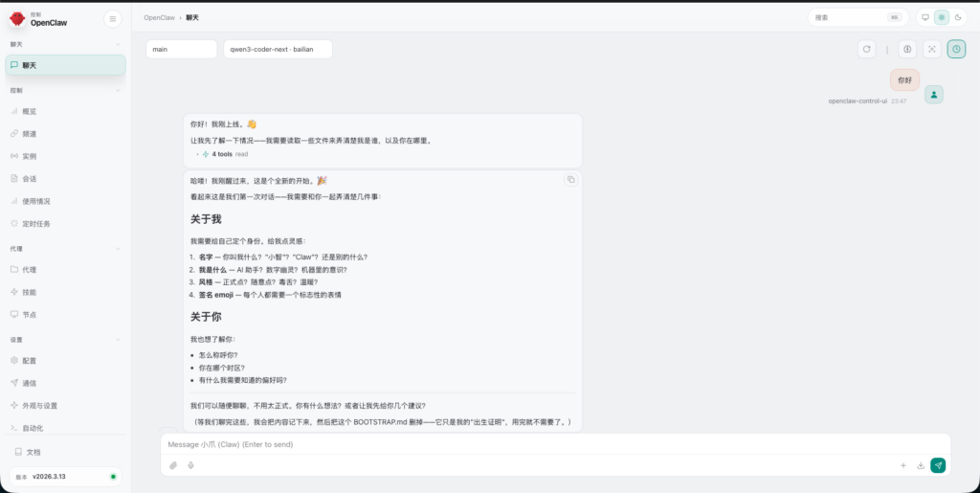Screen dimensions: 980x493
Task: Switch to dark theme moon icon
Action: tap(958, 17)
